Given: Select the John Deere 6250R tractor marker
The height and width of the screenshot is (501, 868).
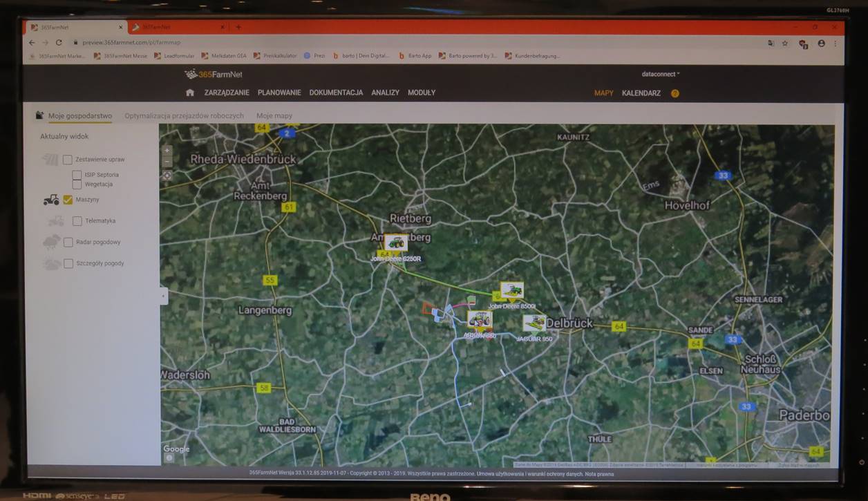Looking at the screenshot, I should (x=395, y=243).
